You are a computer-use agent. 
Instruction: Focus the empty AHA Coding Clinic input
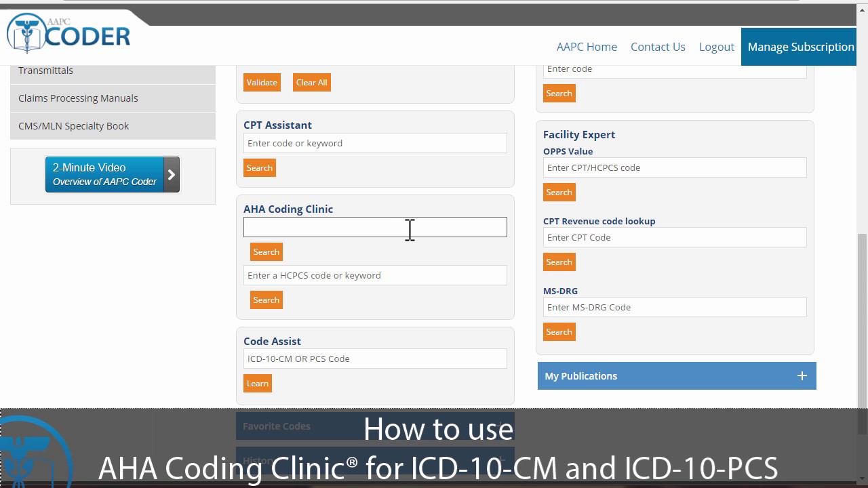375,227
